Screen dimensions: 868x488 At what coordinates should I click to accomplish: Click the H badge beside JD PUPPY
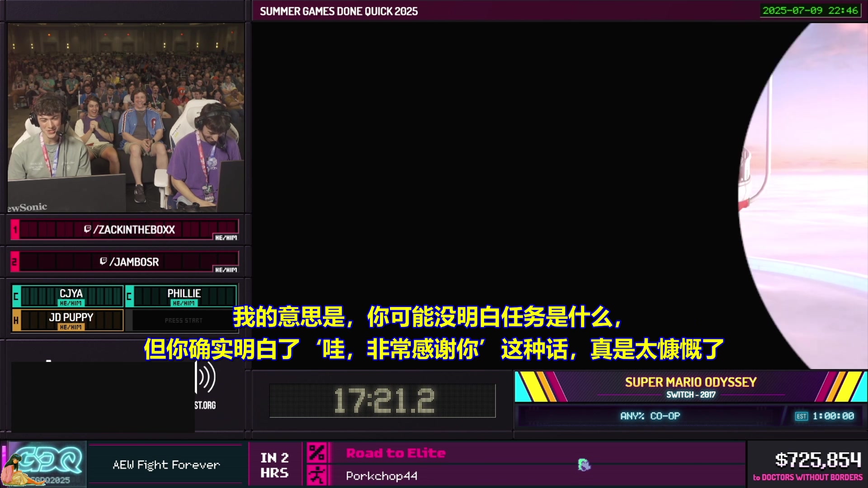click(x=16, y=320)
